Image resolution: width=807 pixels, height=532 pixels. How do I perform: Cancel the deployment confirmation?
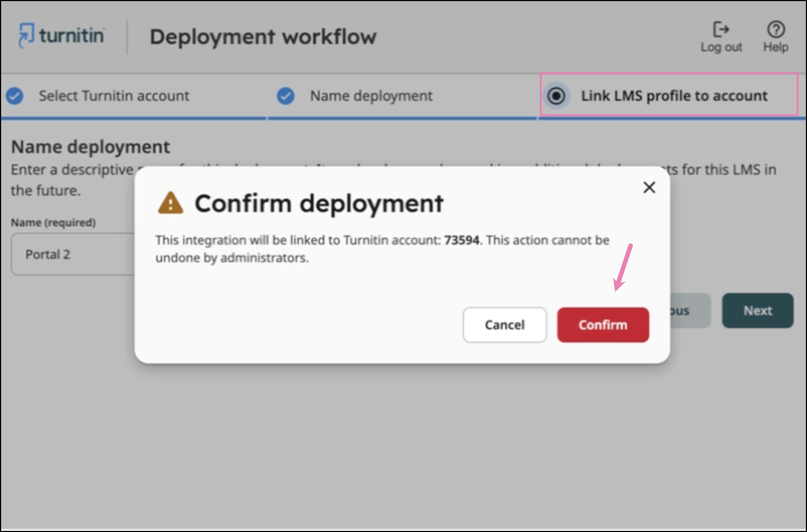coord(505,325)
